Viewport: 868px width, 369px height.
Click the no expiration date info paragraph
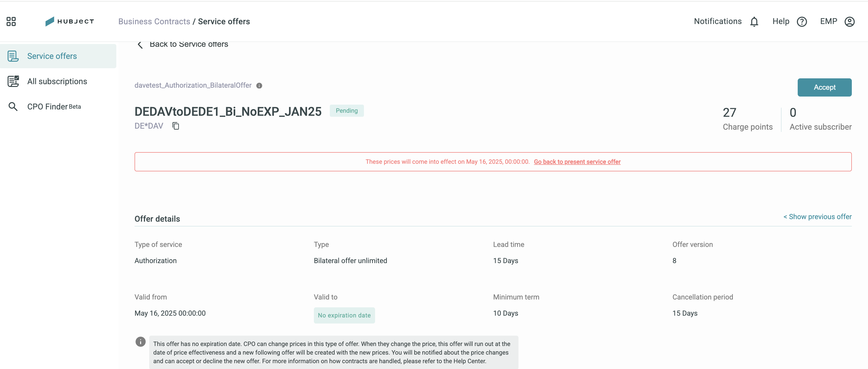(333, 353)
